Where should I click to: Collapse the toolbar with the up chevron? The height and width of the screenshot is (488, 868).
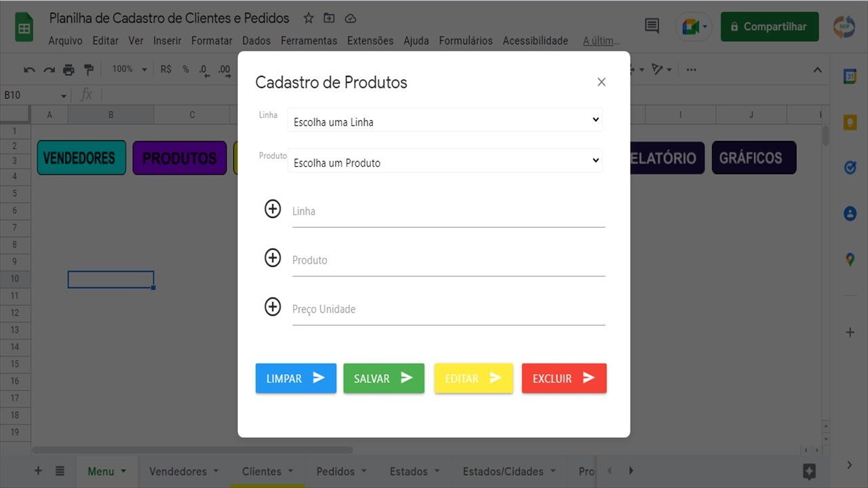[817, 70]
